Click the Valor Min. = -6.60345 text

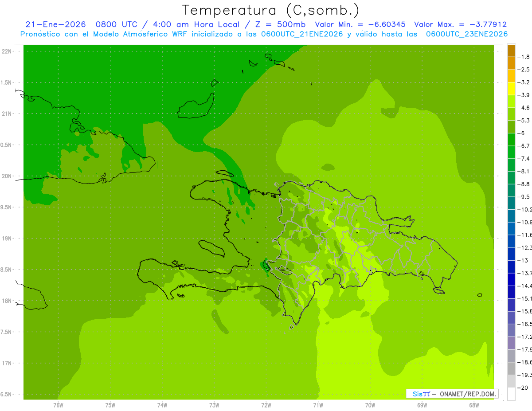tap(360, 24)
